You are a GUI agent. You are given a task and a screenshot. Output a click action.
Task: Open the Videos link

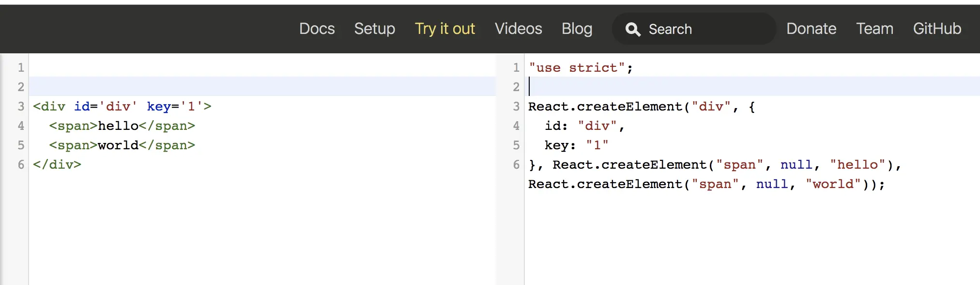pyautogui.click(x=518, y=29)
